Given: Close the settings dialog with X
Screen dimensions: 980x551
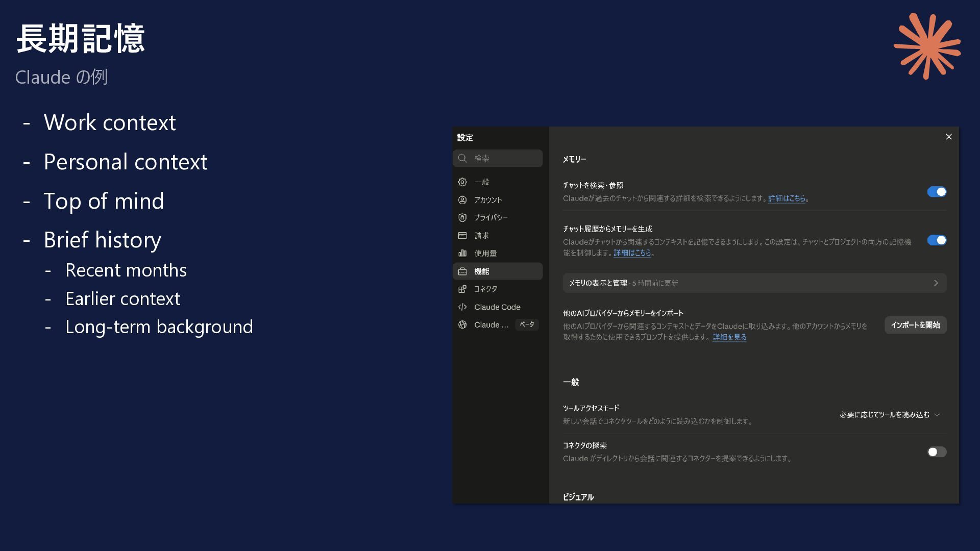Looking at the screenshot, I should (x=949, y=137).
